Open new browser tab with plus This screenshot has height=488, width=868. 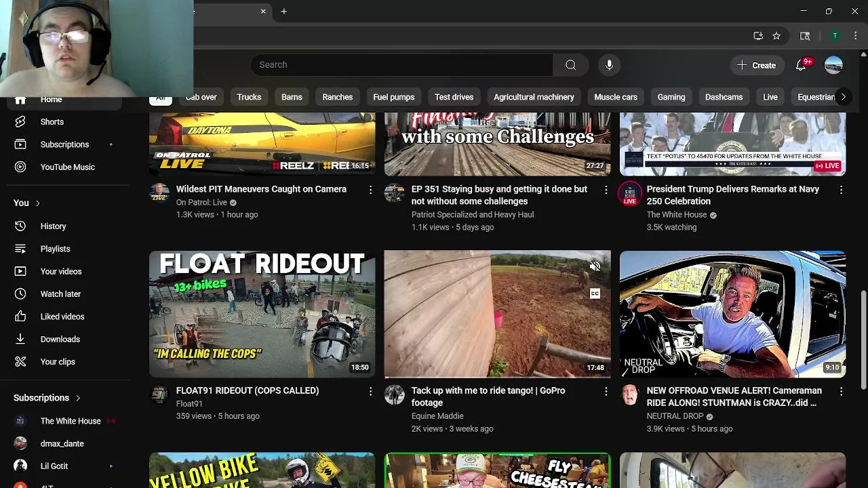click(284, 12)
